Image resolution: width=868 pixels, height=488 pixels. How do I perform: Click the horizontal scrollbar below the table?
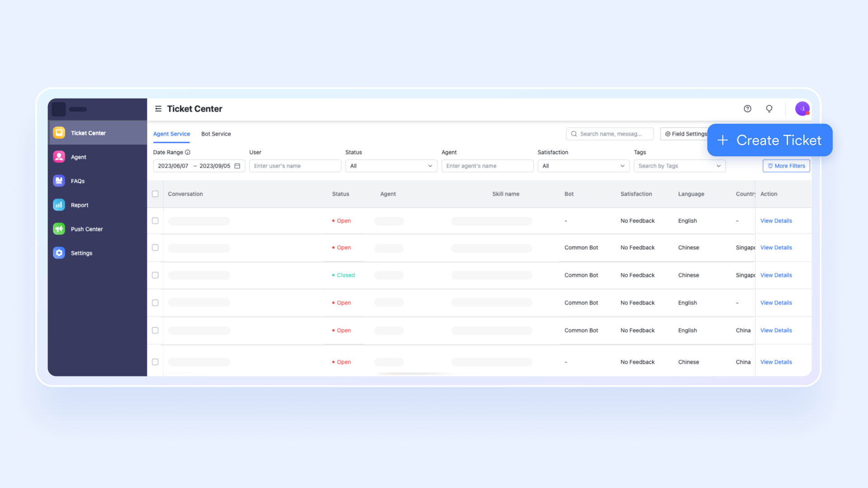tap(414, 374)
